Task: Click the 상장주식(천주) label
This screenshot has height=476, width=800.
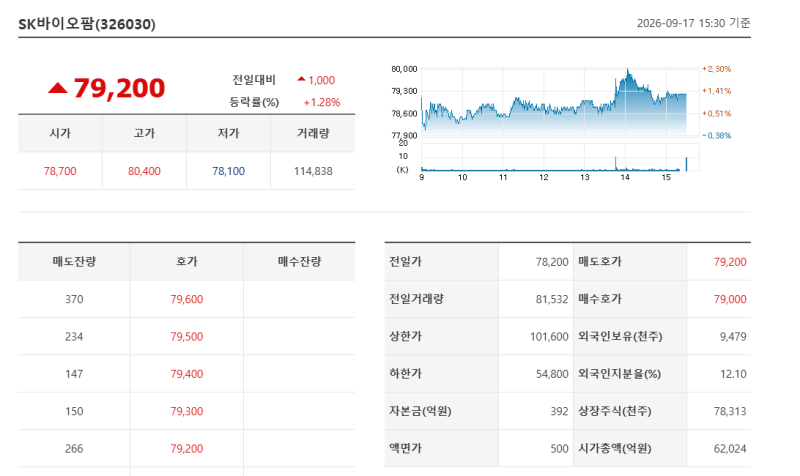Action: coord(615,411)
